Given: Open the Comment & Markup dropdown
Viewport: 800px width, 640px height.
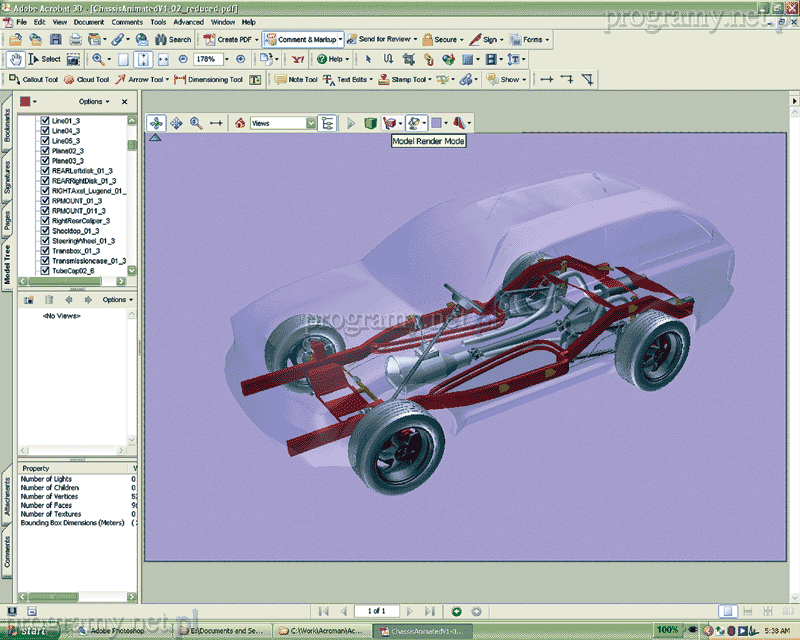Looking at the screenshot, I should tap(340, 39).
